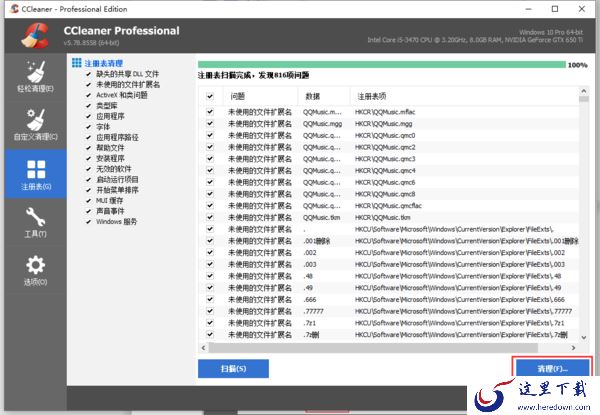Image resolution: width=600 pixels, height=415 pixels.
Task: Toggle the ActiveX 和类问题 check mark
Action: (88, 95)
